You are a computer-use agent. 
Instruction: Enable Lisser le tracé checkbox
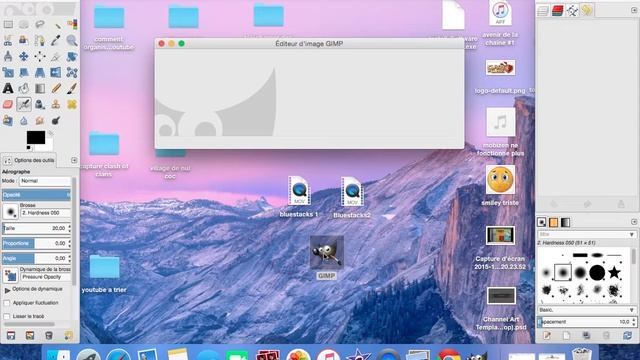[x=7, y=316]
